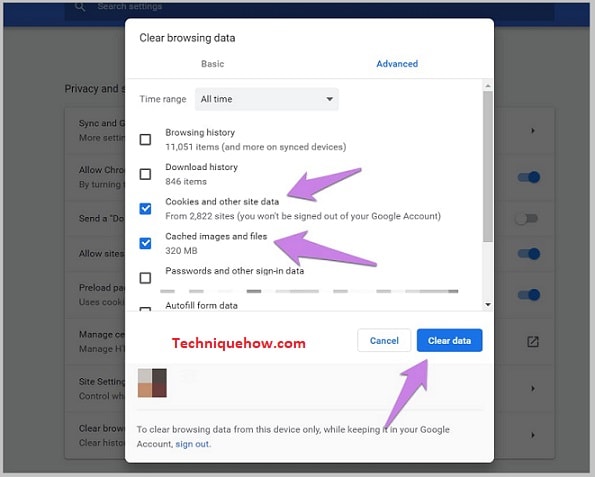Check Passwords and other sign-in data
The image size is (595, 477).
pyautogui.click(x=145, y=278)
